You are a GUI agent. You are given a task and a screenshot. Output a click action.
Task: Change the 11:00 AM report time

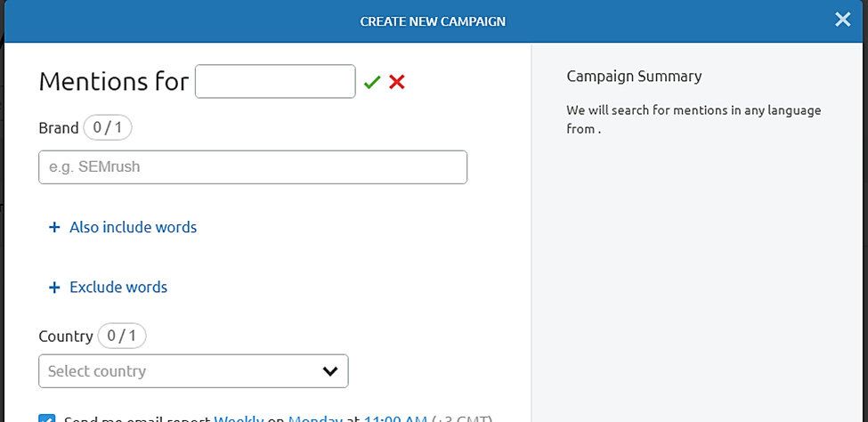coord(395,418)
